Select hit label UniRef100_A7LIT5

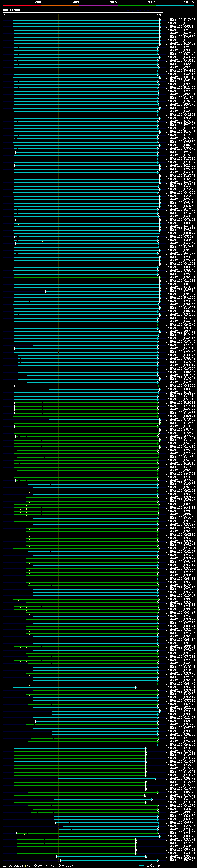click(180, 128)
